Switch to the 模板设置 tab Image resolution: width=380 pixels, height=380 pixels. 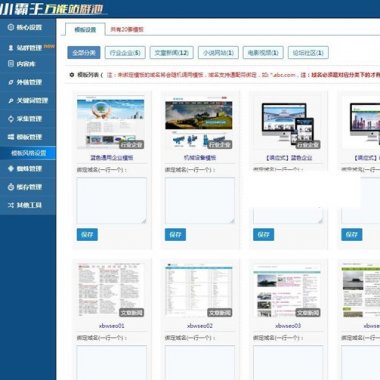click(85, 29)
